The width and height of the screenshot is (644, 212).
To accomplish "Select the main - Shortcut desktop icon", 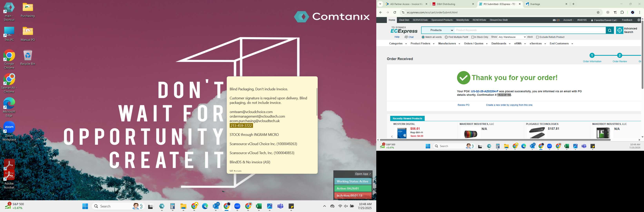I will coord(9,12).
